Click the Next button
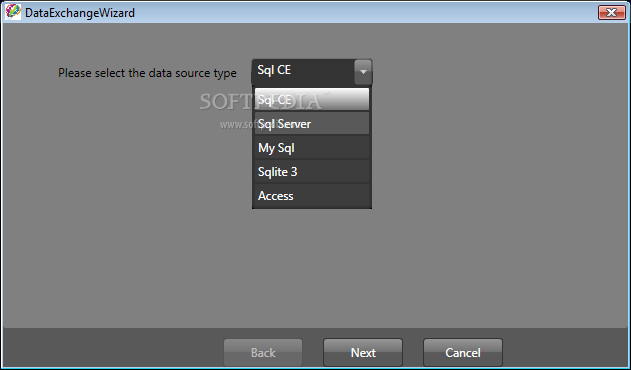The height and width of the screenshot is (370, 631). pos(363,352)
